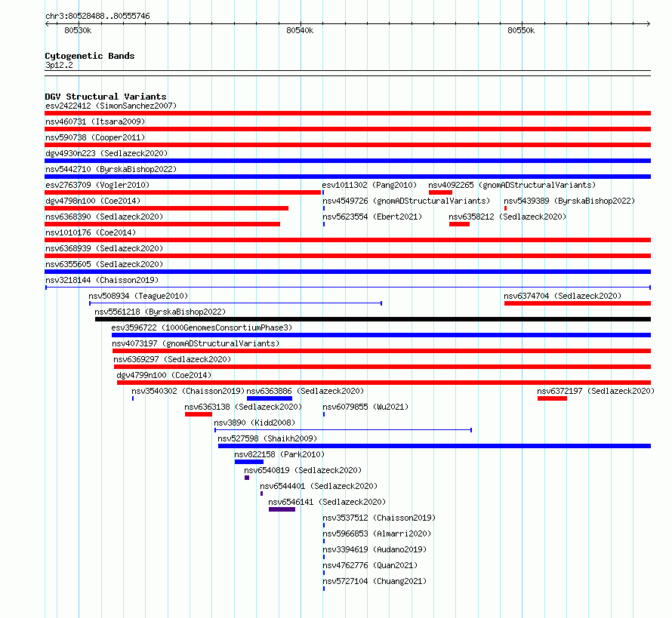Select nsv3394619 (Audano2019) label
672x618 pixels.
tap(375, 549)
